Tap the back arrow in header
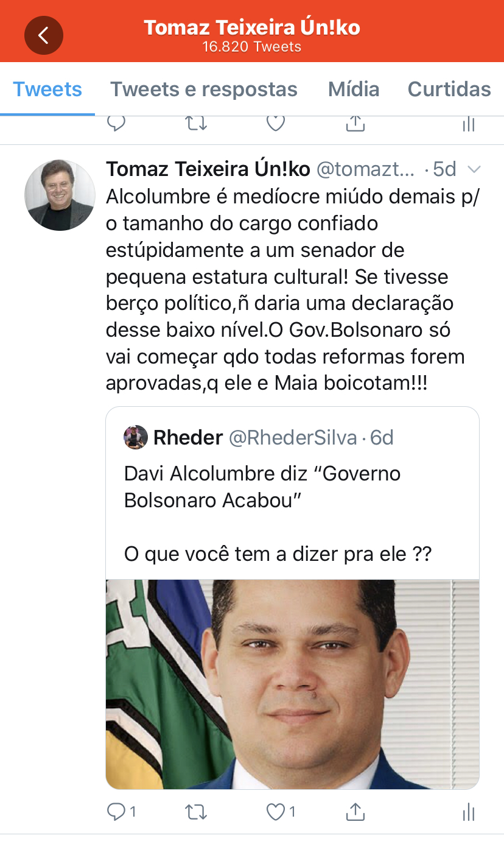 coord(43,35)
